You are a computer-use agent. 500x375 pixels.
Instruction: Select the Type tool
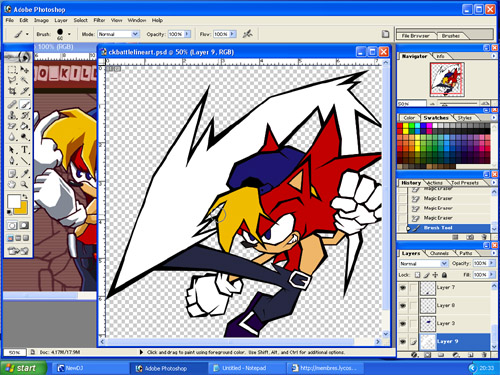pos(24,150)
